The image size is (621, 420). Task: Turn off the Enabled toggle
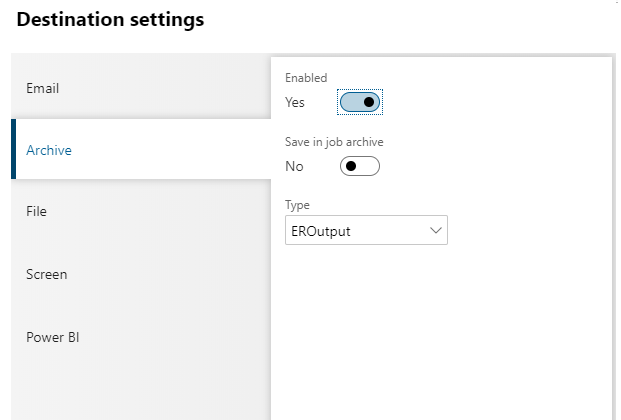pos(360,102)
